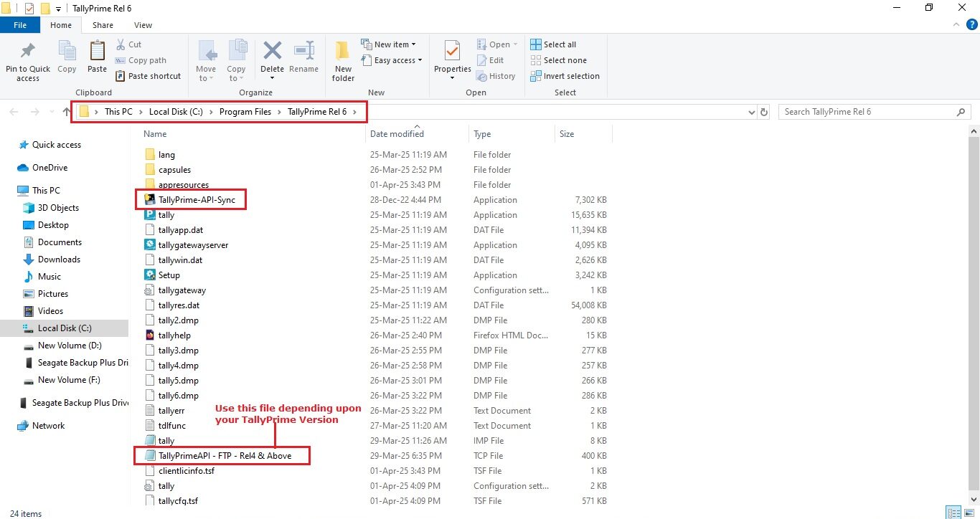Click the New folder icon
Viewport: 980px width, 519px height.
pos(343,51)
